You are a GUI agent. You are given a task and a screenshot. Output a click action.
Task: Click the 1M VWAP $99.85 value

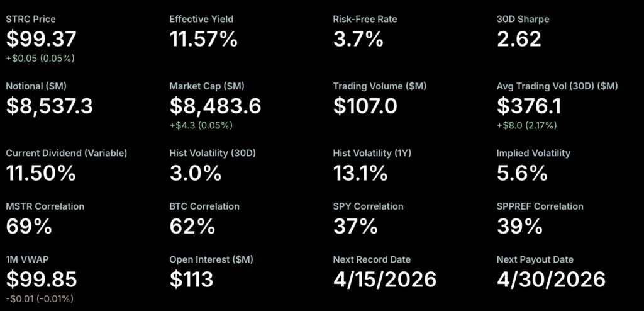coord(41,279)
